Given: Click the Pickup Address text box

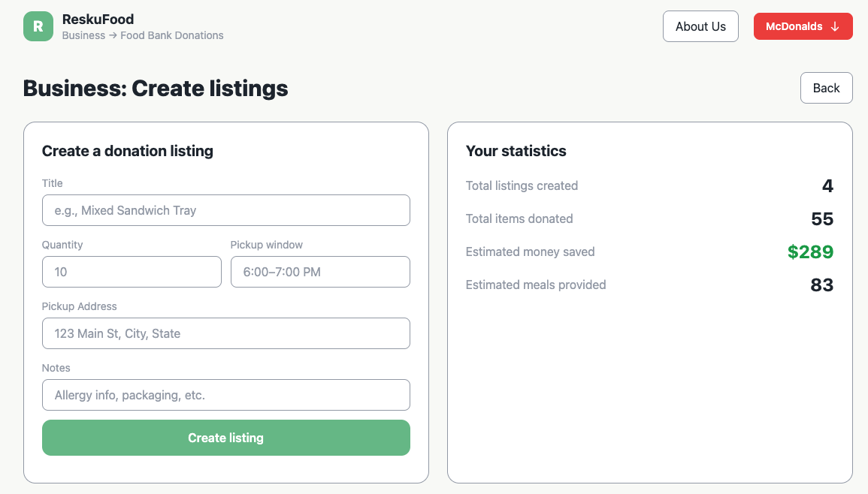Looking at the screenshot, I should [225, 333].
